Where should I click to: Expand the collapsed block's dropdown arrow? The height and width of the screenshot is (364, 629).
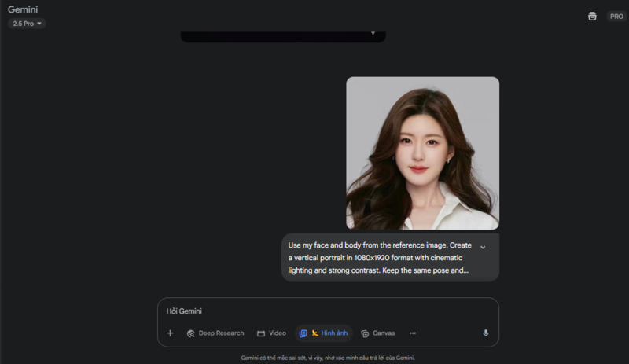point(373,33)
